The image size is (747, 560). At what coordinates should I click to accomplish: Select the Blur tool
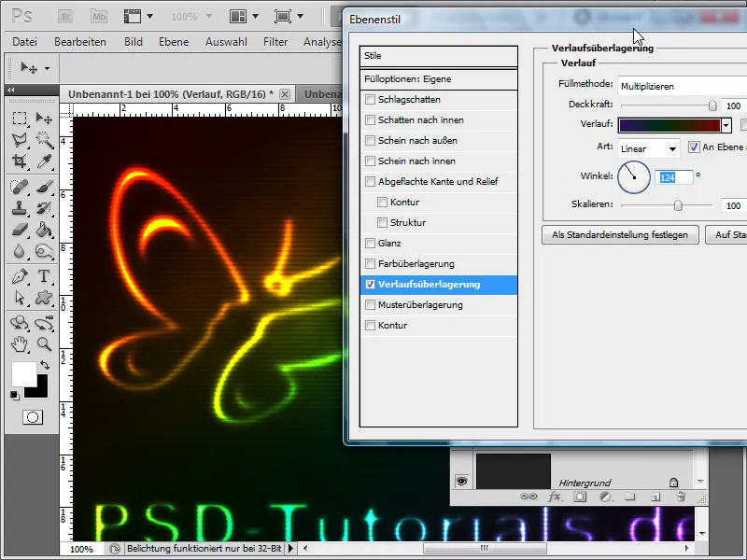[20, 251]
